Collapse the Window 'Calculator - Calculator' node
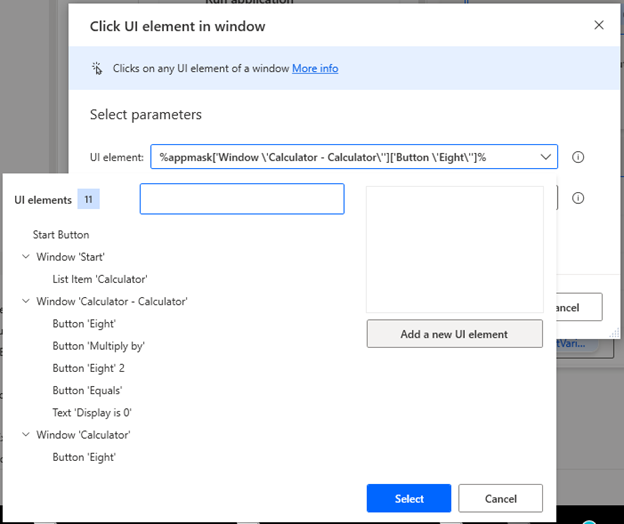The height and width of the screenshot is (524, 624). (26, 301)
